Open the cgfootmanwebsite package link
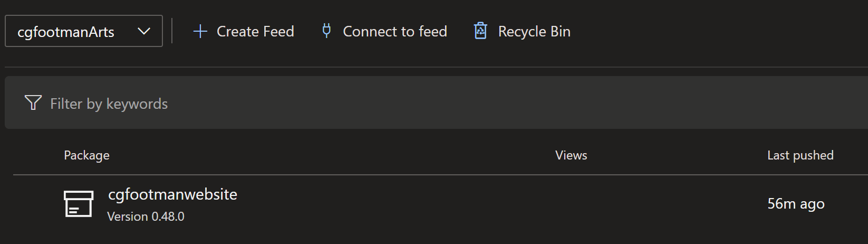Image resolution: width=868 pixels, height=244 pixels. click(172, 194)
